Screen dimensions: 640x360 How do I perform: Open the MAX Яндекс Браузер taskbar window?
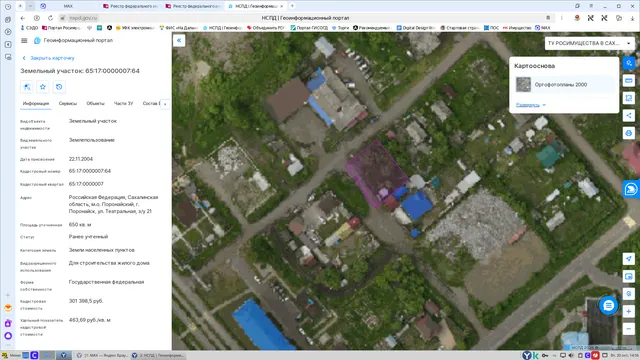102,356
